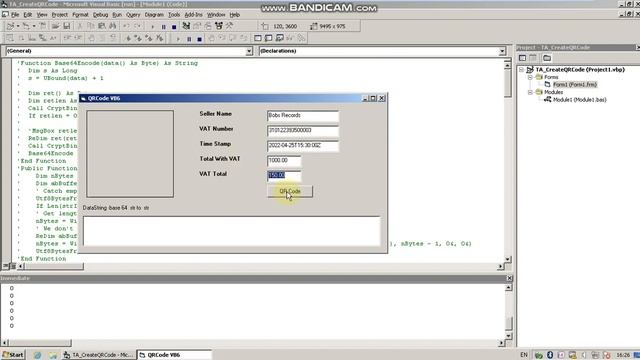Open the File menu
The height and width of the screenshot is (360, 640).
click(x=15, y=15)
